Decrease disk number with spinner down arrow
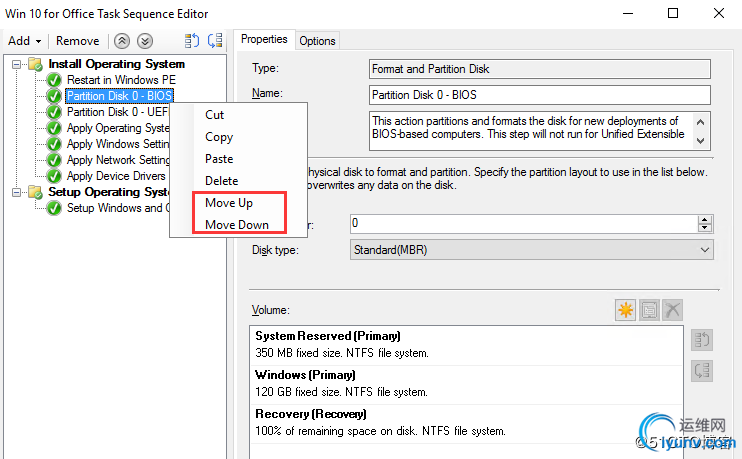The width and height of the screenshot is (742, 459). [x=705, y=228]
